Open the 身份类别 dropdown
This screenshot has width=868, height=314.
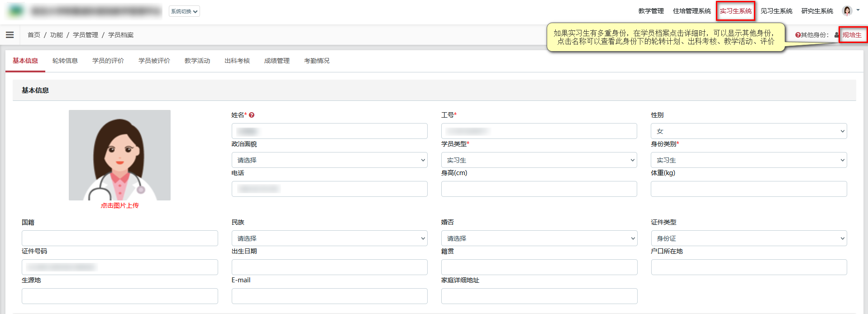click(x=749, y=160)
